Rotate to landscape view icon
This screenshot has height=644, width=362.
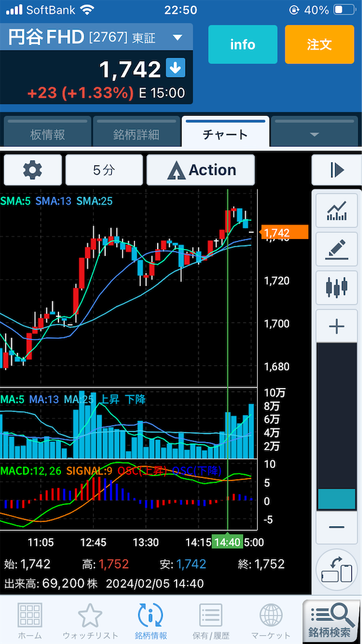[x=337, y=570]
